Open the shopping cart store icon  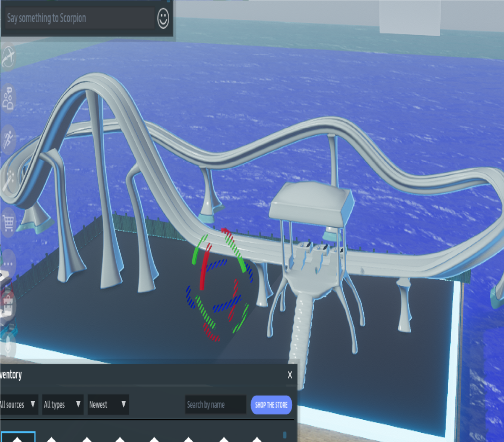8,222
